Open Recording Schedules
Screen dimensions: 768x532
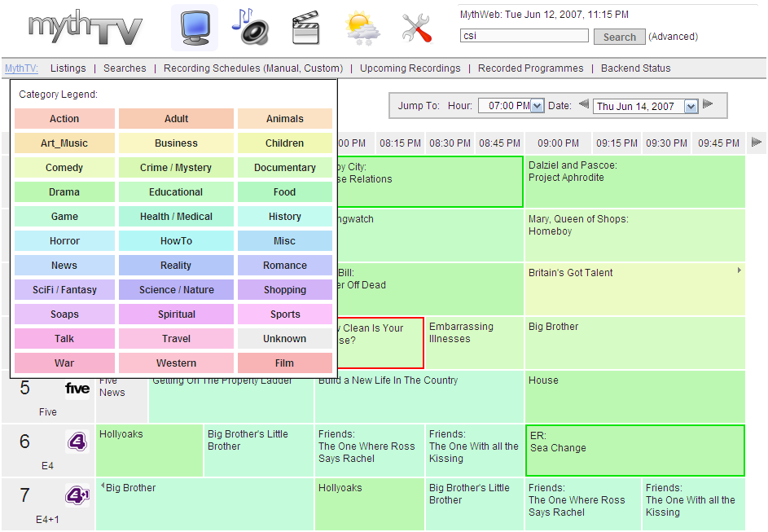point(212,68)
